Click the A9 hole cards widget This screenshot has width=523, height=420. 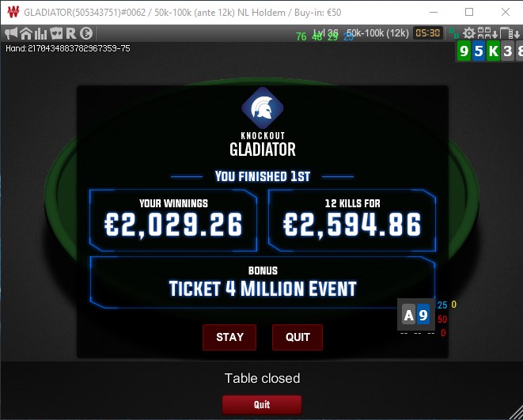416,314
